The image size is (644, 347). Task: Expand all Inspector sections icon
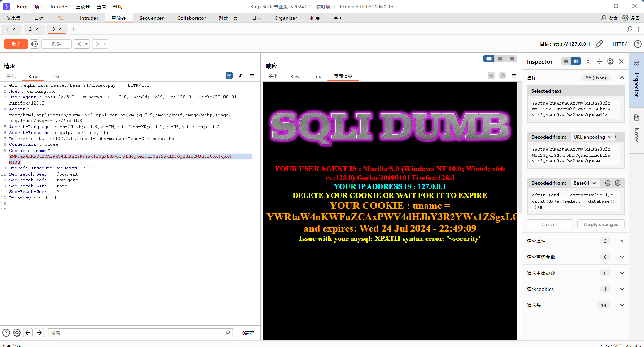click(x=588, y=61)
